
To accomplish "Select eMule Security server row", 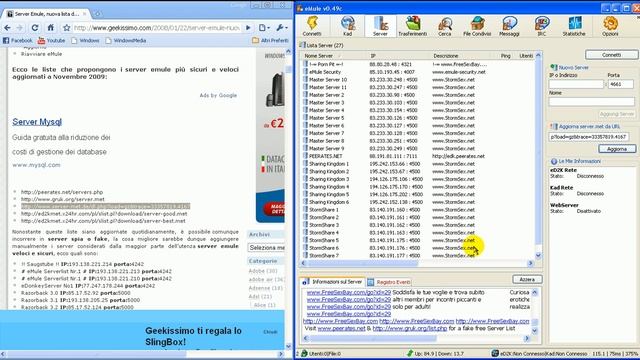I will click(418, 72).
